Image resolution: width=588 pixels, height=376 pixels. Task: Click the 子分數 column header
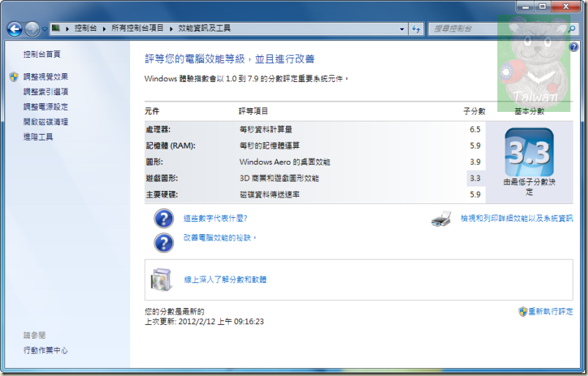474,111
